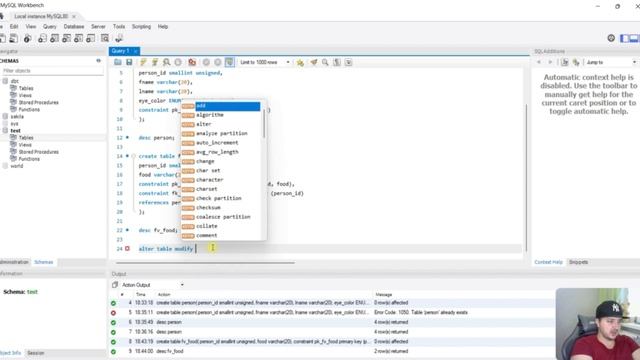
Task: Open the Scripting menu
Action: click(141, 27)
